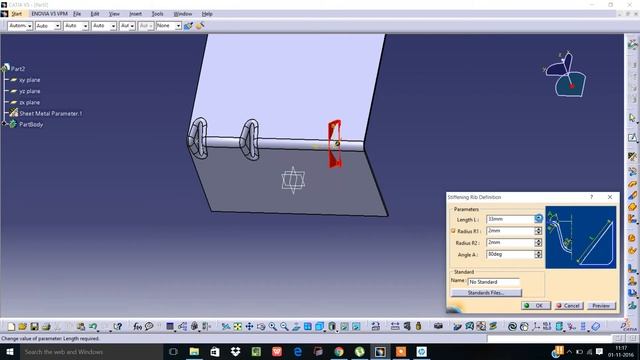
Task: Click the Paste clipboard icon
Action: [x=81, y=327]
